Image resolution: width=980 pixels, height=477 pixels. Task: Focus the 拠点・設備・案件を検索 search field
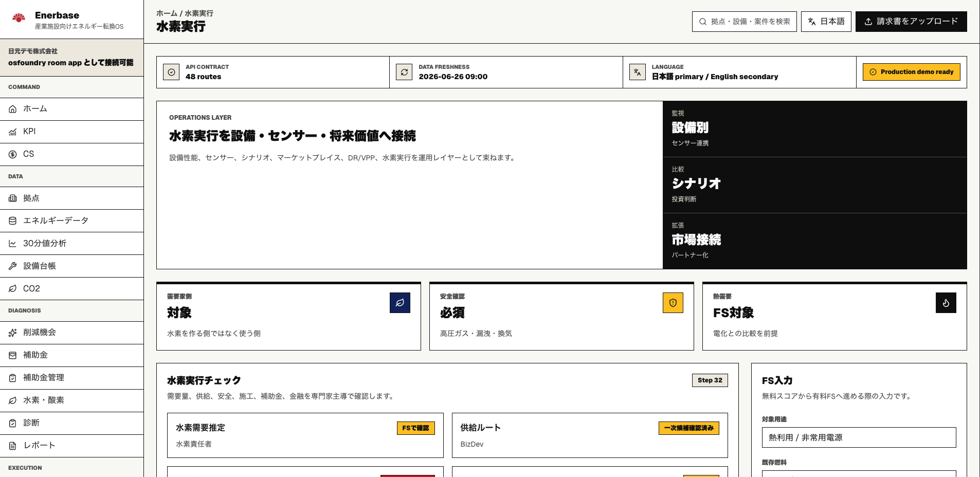tap(745, 22)
